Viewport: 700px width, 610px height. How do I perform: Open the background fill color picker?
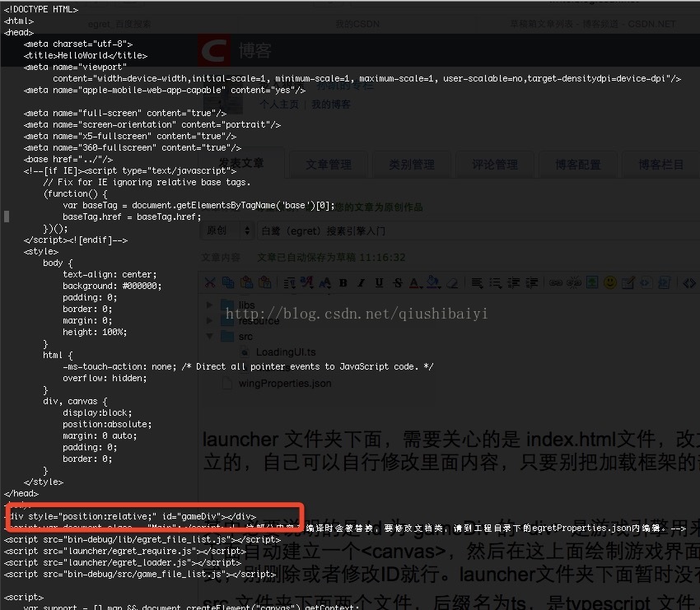pyautogui.click(x=432, y=282)
